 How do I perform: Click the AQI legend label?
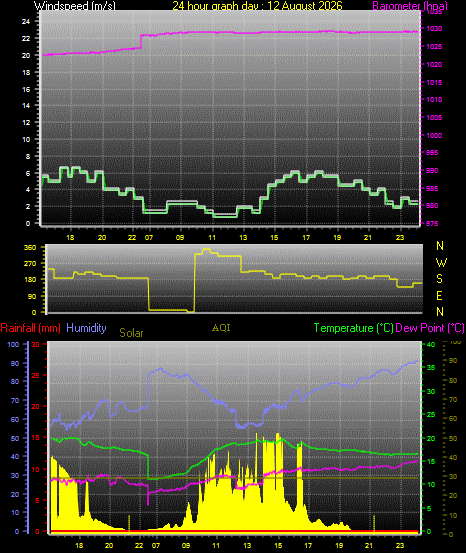[x=221, y=328]
